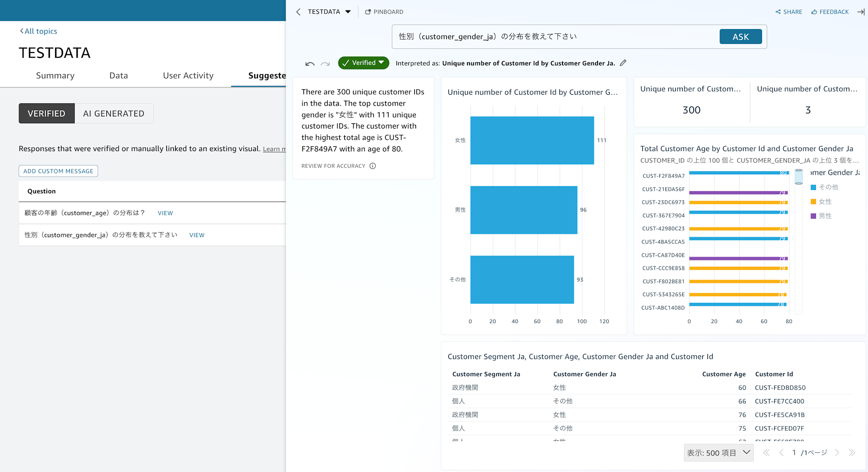Go to previous table page

781,452
